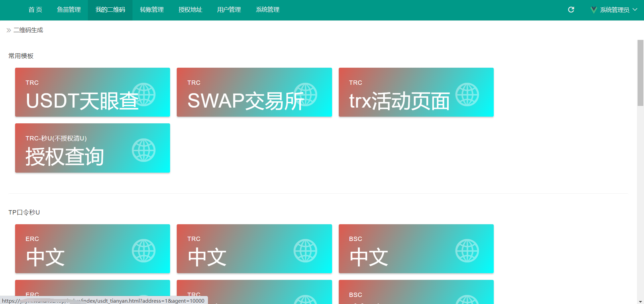Open the USDT天眼查 template title

point(82,101)
